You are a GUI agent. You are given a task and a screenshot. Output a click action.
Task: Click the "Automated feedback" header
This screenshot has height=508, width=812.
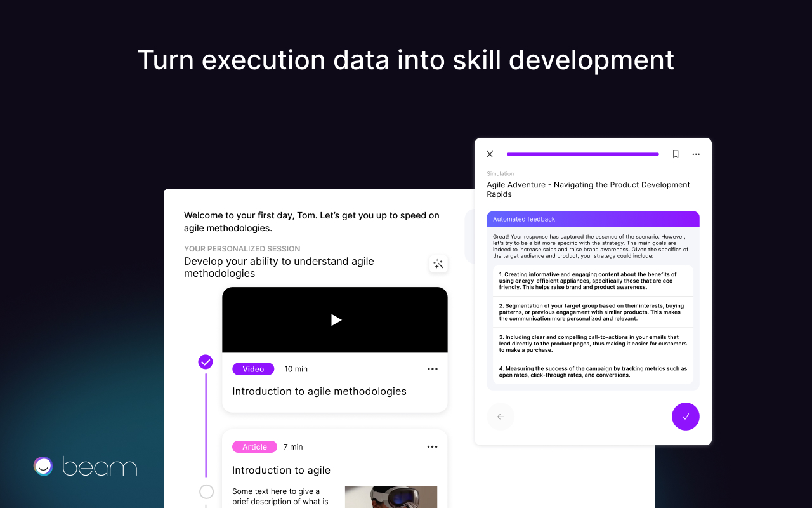click(x=593, y=219)
